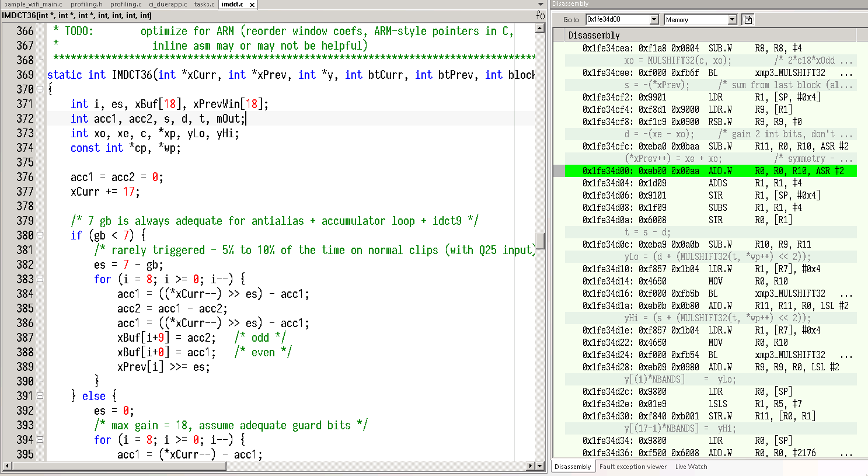Click the 0x1fe34d2e LSLS disassembly line

pos(710,404)
